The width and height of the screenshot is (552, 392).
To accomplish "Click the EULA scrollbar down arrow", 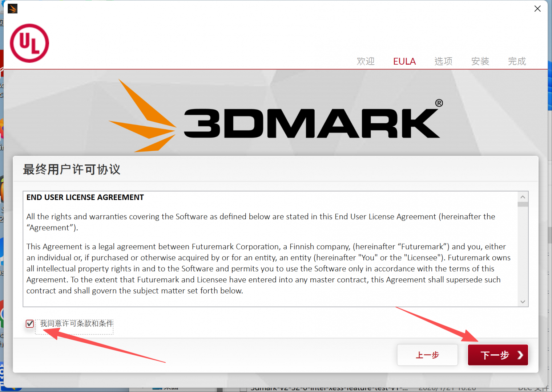I will click(523, 302).
